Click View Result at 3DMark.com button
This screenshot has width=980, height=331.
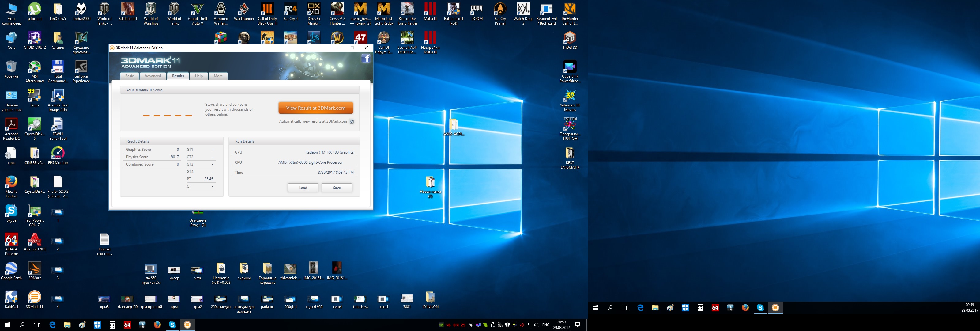[316, 108]
